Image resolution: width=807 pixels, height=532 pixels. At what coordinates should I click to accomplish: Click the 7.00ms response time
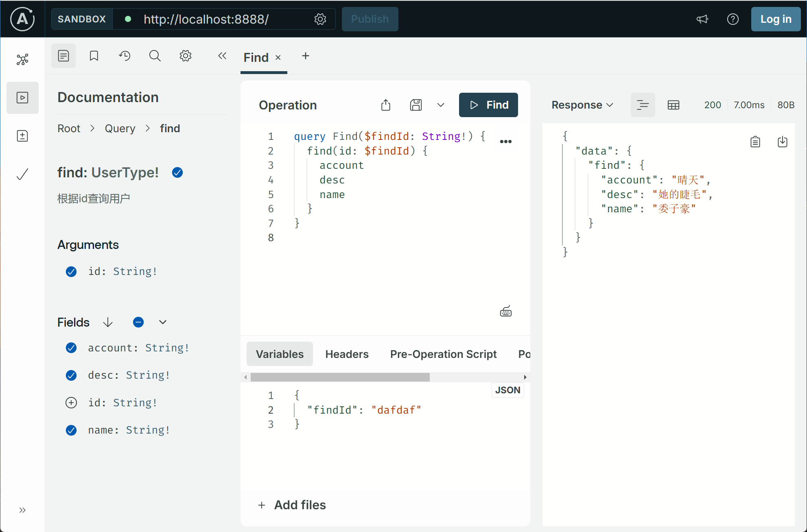[749, 105]
